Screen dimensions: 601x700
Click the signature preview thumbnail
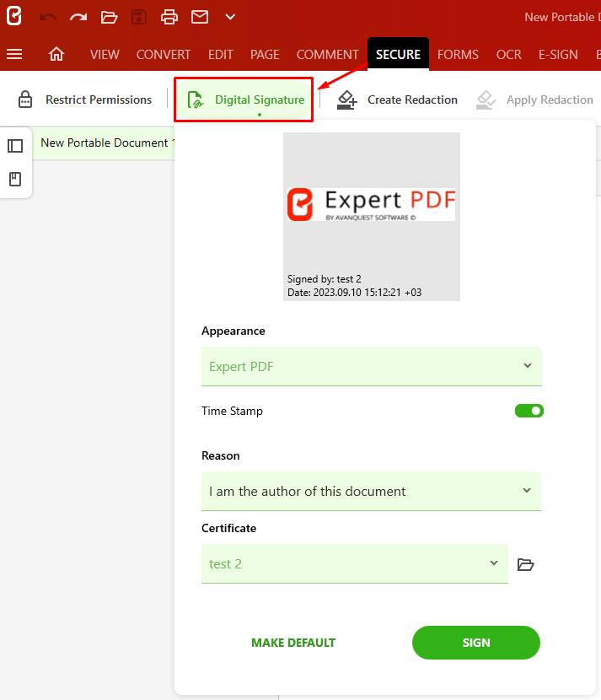tap(372, 216)
